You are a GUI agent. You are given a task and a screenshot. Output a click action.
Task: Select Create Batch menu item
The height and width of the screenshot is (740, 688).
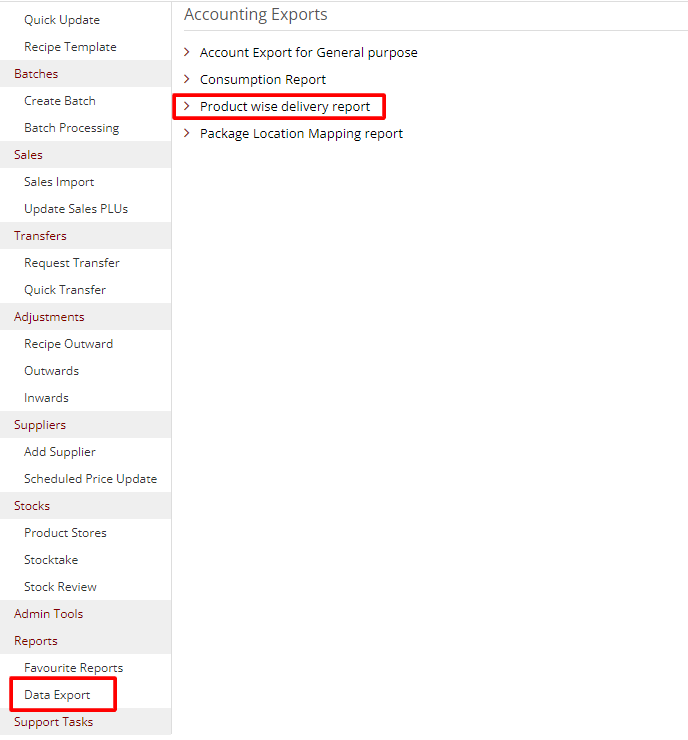pos(60,100)
